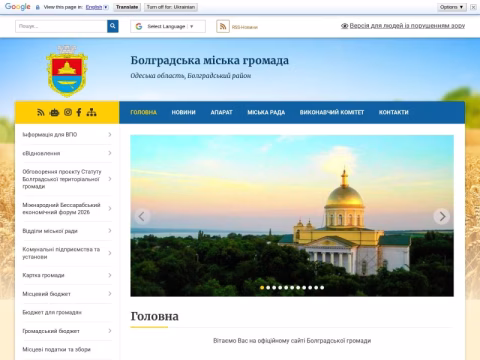Open the Select Language dropdown
This screenshot has width=480, height=360.
(168, 26)
